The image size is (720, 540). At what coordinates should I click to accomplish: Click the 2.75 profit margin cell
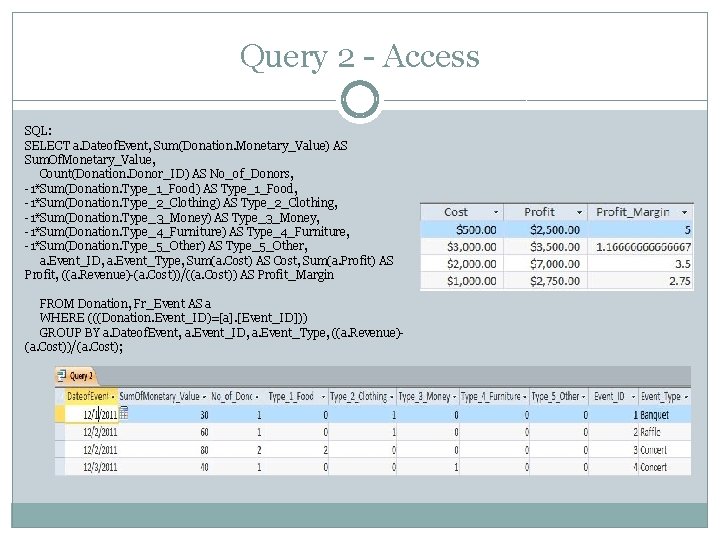coord(641,281)
